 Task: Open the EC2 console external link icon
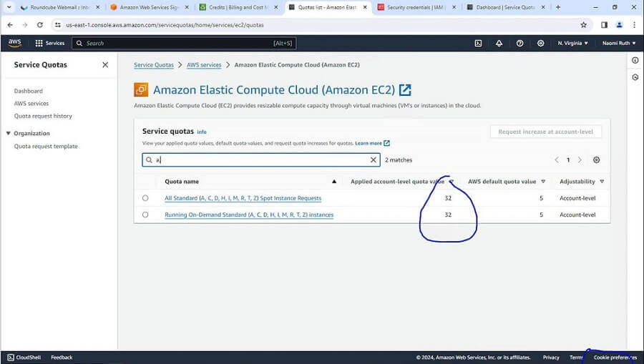click(405, 90)
